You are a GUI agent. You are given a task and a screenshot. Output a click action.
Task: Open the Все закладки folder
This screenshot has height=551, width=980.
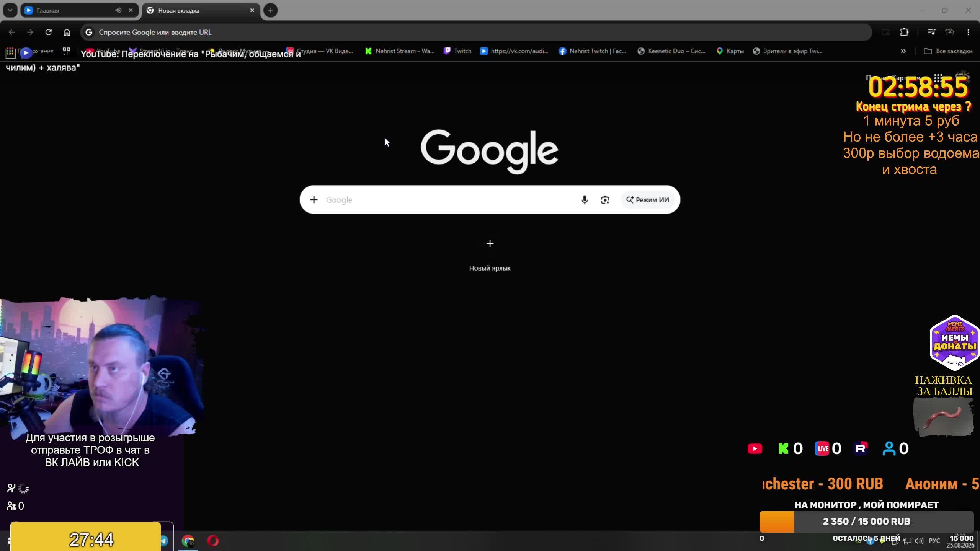pos(948,51)
